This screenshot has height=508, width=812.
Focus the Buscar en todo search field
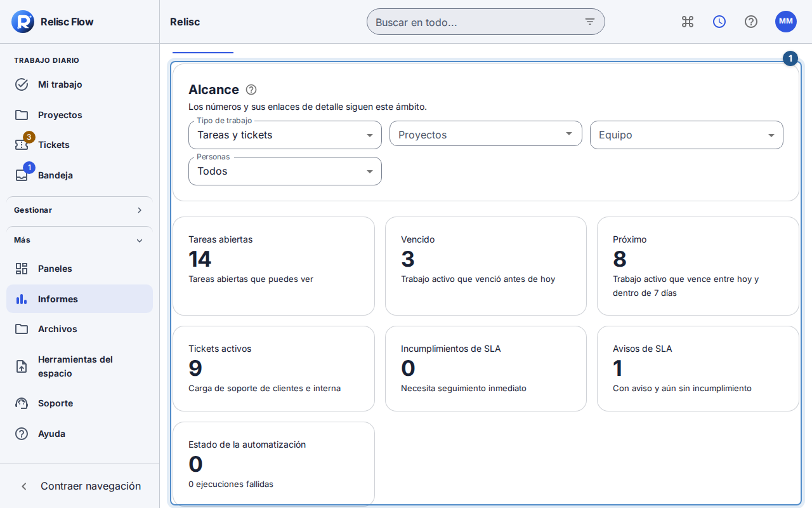coord(486,22)
